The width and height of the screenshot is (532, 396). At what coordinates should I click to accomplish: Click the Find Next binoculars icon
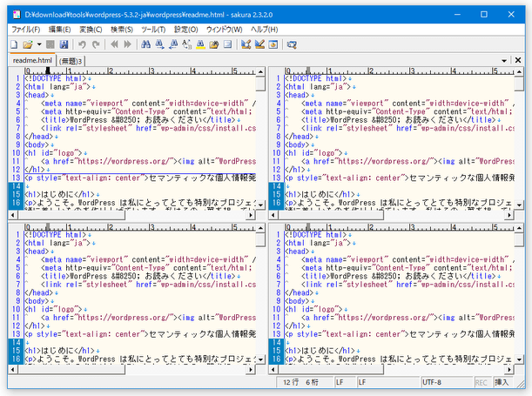click(x=160, y=44)
